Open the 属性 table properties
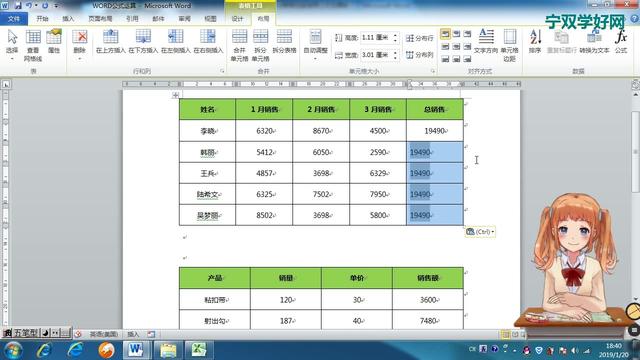Image resolution: width=640 pixels, height=360 pixels. point(53,42)
